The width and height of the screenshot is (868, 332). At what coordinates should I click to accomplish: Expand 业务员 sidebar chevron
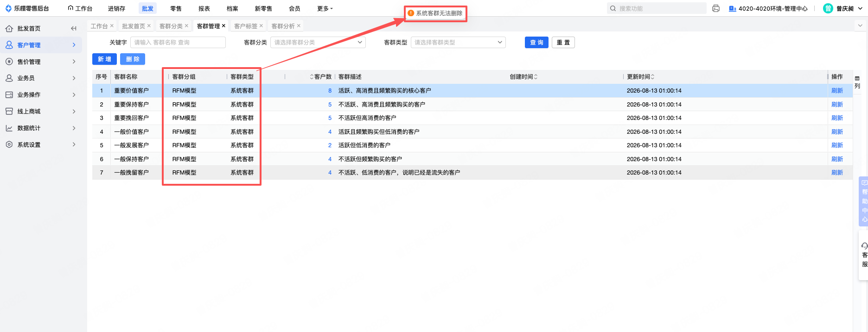click(74, 78)
